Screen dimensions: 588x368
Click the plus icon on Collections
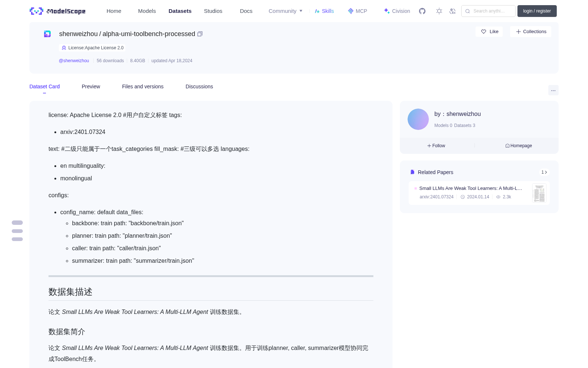pyautogui.click(x=519, y=32)
